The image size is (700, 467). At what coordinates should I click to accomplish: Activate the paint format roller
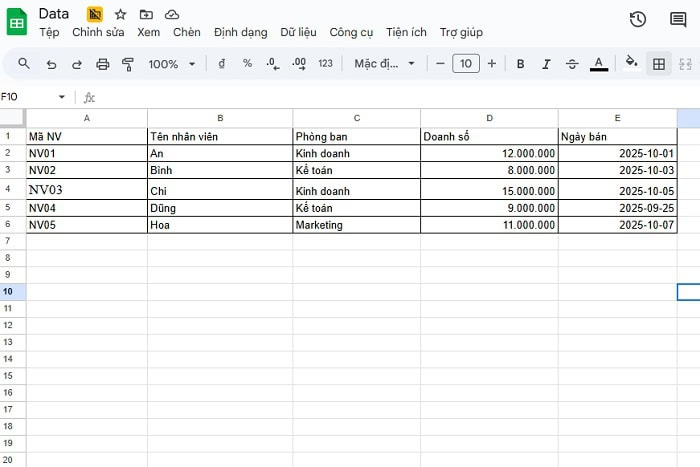click(128, 64)
